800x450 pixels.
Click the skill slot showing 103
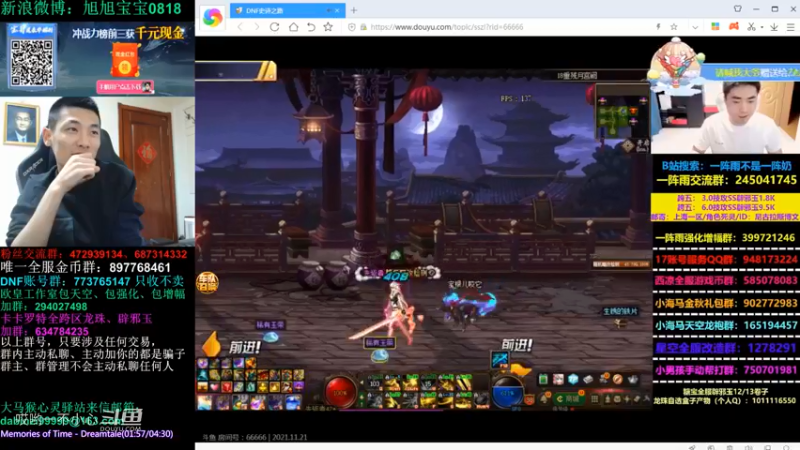(x=376, y=382)
